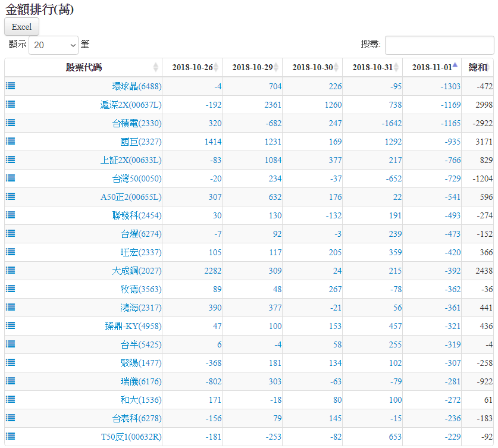
Task: Click the list icon beside 大成鋼(2027)
Action: (x=11, y=270)
